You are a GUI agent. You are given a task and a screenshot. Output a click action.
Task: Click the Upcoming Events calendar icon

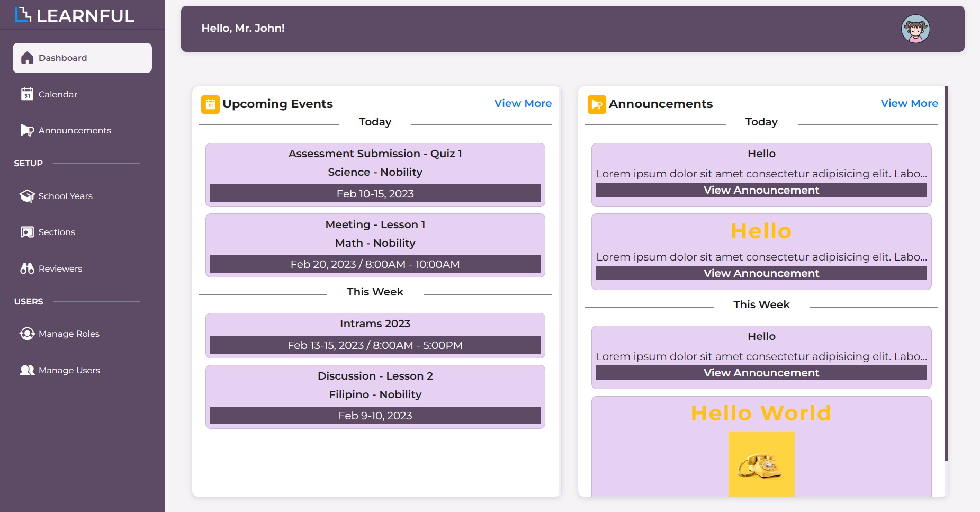tap(210, 104)
